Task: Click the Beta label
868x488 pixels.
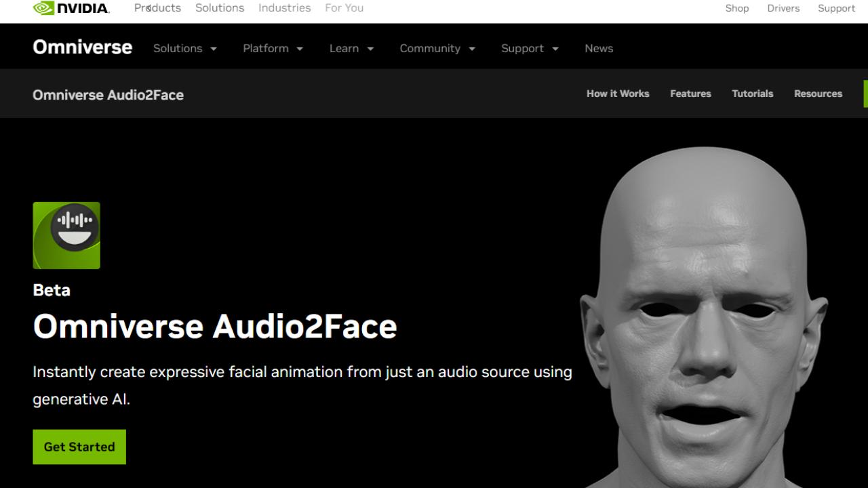Action: pos(52,290)
